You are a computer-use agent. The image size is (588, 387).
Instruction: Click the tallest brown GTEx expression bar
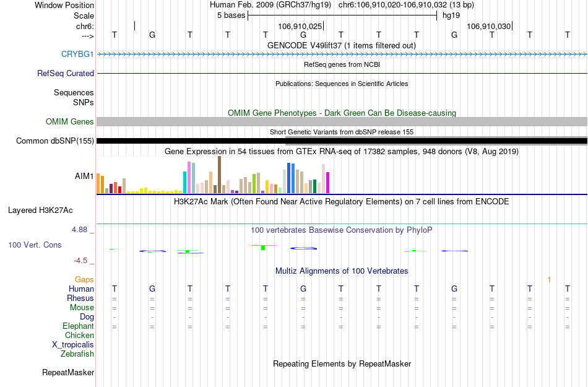coord(219,175)
